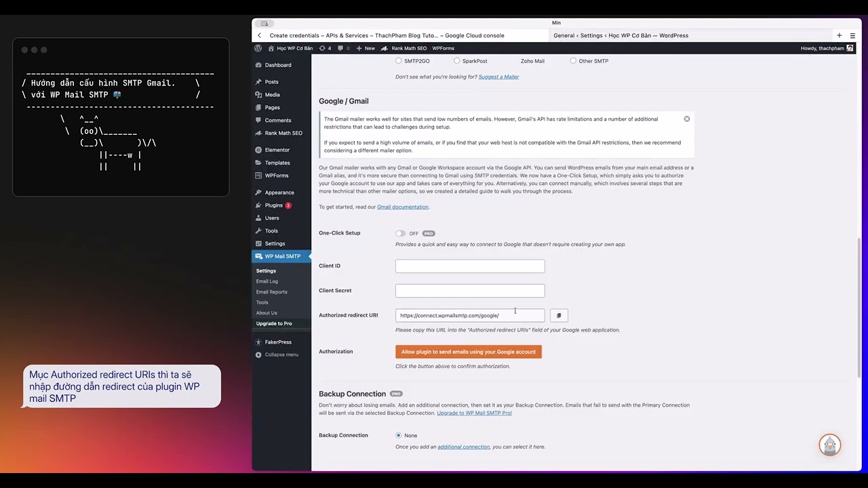Select the Zoho Mail mailer option
The height and width of the screenshot is (488, 868).
pos(532,61)
